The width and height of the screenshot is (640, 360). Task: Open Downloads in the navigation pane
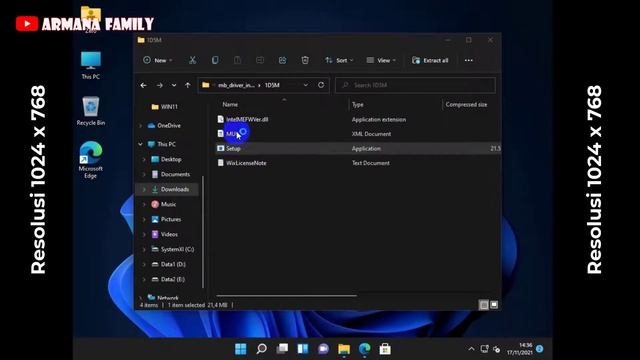[x=175, y=189]
